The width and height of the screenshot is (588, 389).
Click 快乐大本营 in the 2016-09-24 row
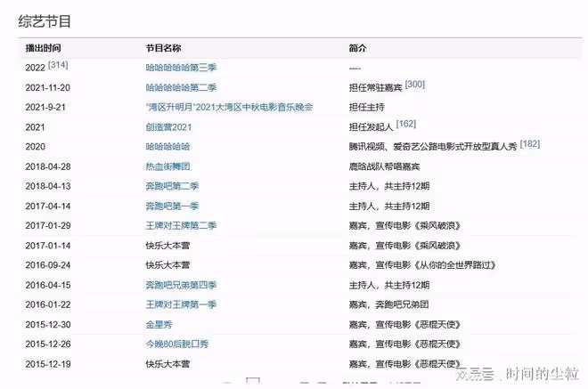167,265
